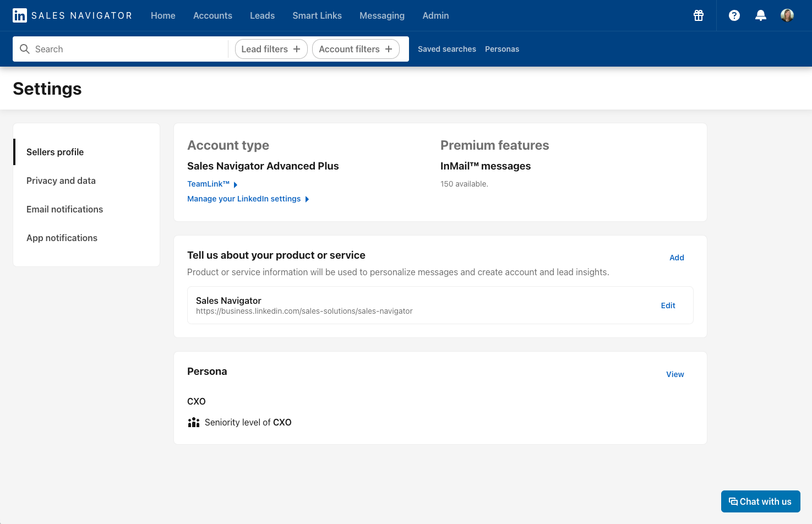
Task: Click the LinkedIn logo icon
Action: tap(20, 15)
